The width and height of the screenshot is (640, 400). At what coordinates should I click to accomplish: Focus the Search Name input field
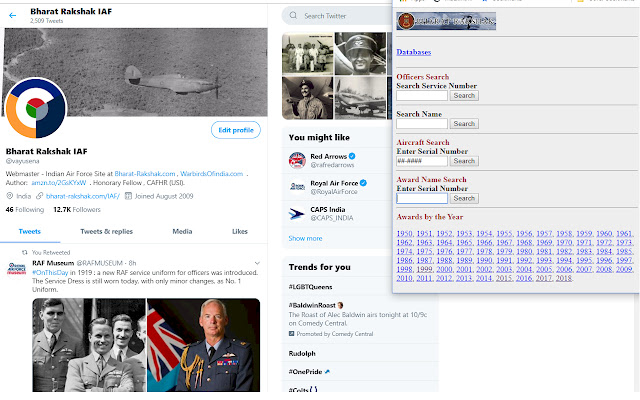point(422,123)
